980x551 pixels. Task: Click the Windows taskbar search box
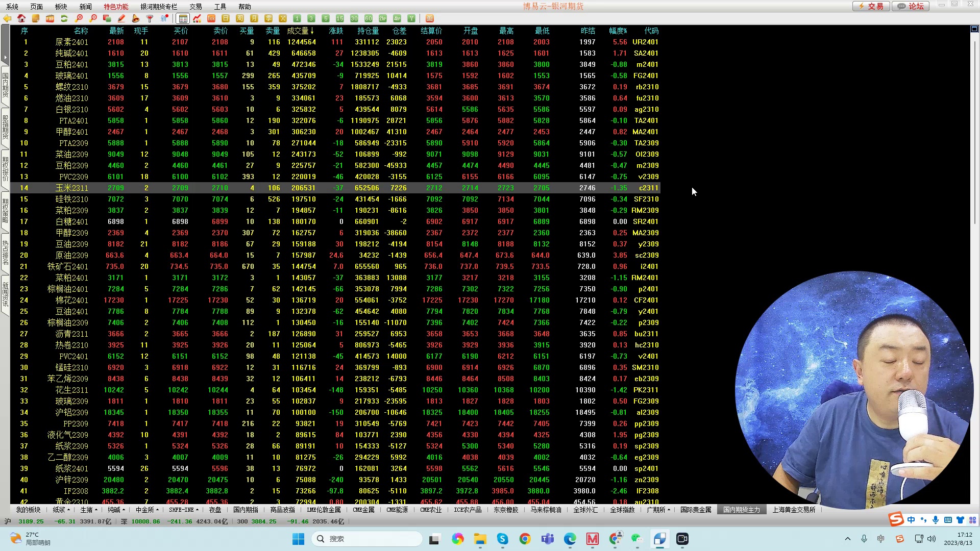pyautogui.click(x=367, y=539)
